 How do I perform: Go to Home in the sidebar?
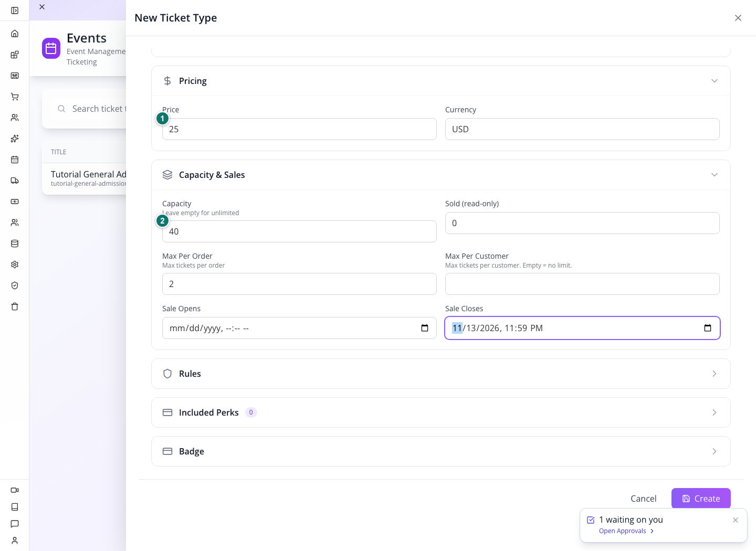click(x=15, y=34)
